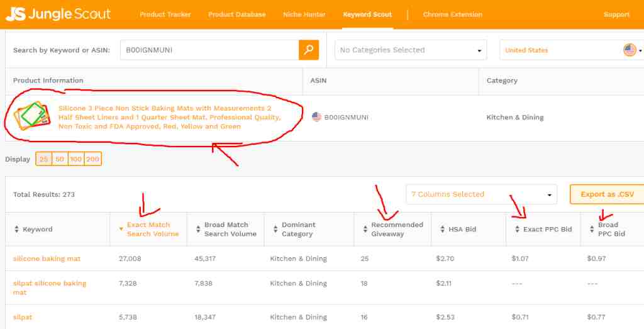Screen dimensions: 644x329
Task: Click the 7,328 search volume value
Action: pos(128,284)
